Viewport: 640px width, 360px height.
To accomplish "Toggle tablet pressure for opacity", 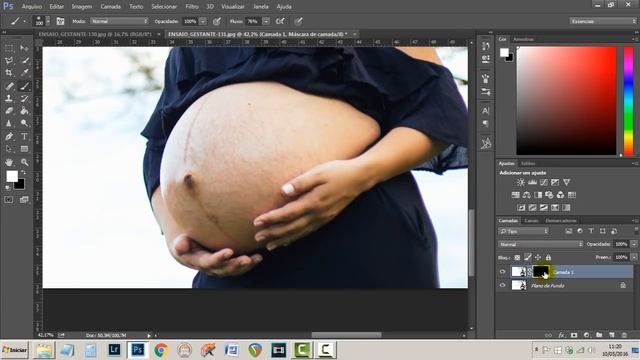I will point(217,21).
